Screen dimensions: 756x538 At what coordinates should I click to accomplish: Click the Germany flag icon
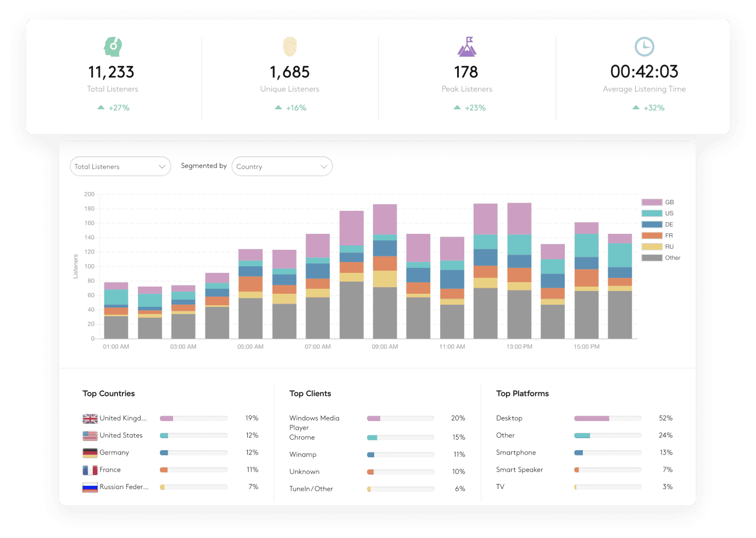click(x=90, y=452)
